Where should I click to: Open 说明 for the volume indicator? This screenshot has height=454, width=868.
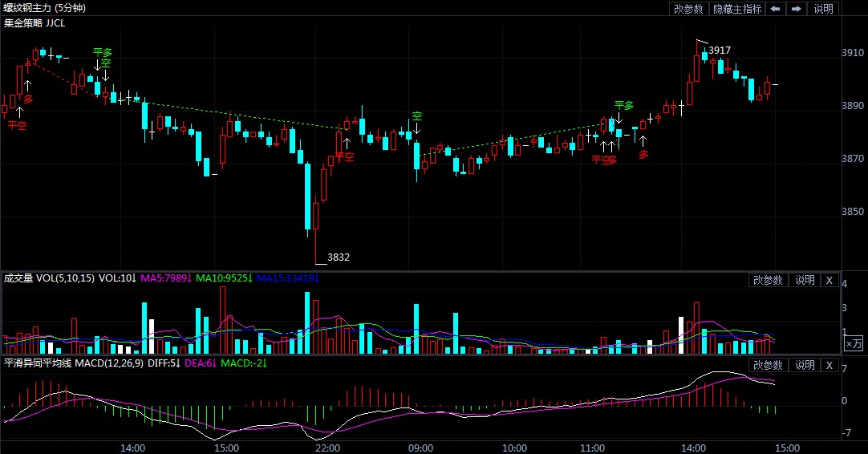805,280
